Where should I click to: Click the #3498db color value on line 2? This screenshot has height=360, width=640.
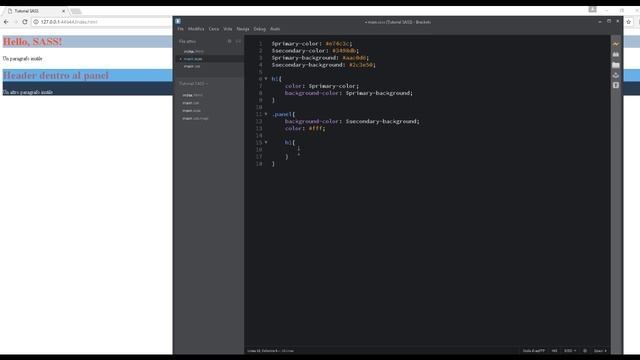(344, 51)
